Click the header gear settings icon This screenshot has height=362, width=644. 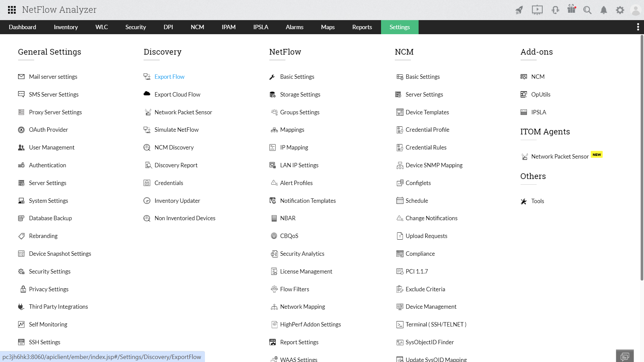coord(620,10)
